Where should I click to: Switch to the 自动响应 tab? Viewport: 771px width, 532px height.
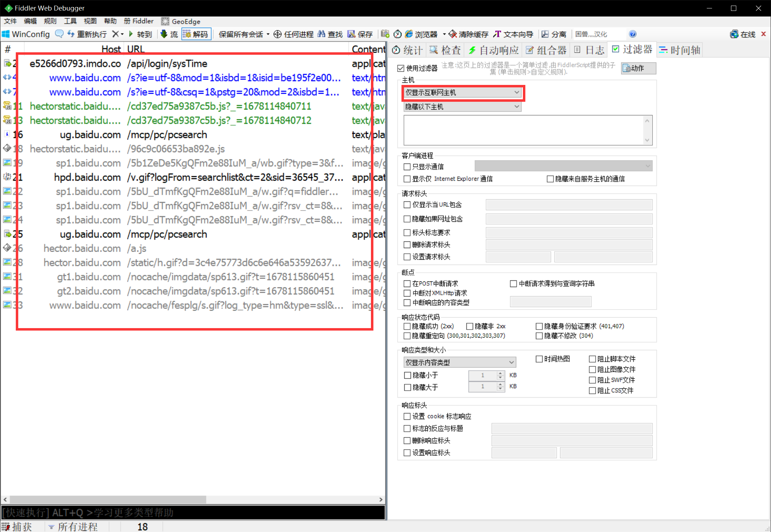[494, 50]
